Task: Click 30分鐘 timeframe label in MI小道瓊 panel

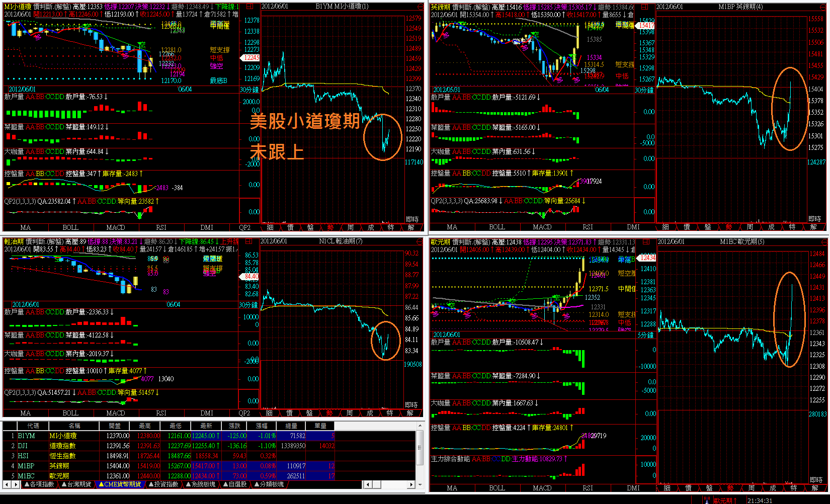Action: pyautogui.click(x=249, y=90)
